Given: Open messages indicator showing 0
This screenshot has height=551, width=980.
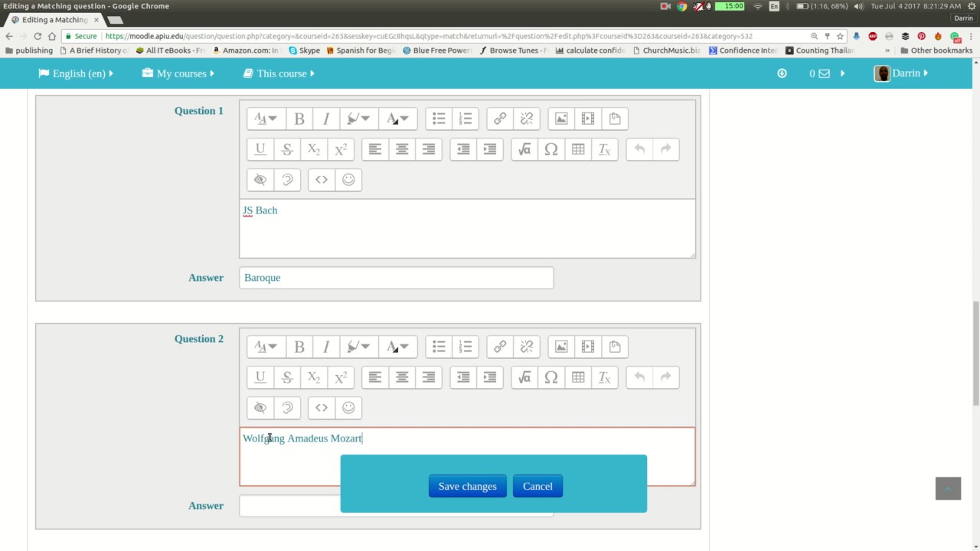Looking at the screenshot, I should point(820,73).
